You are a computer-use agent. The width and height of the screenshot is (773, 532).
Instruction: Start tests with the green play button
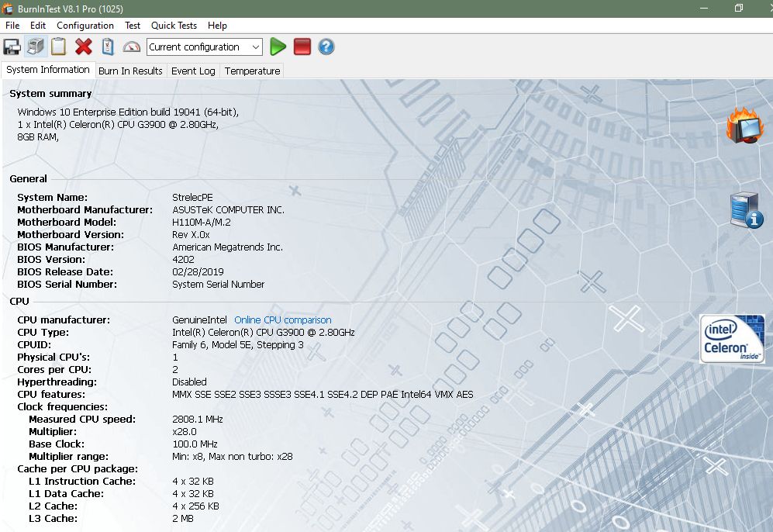tap(278, 47)
